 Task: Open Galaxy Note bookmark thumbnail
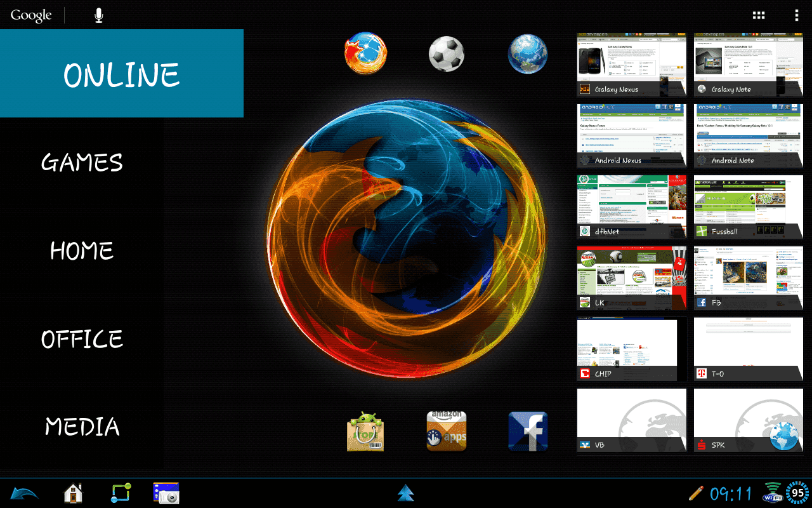pos(749,65)
